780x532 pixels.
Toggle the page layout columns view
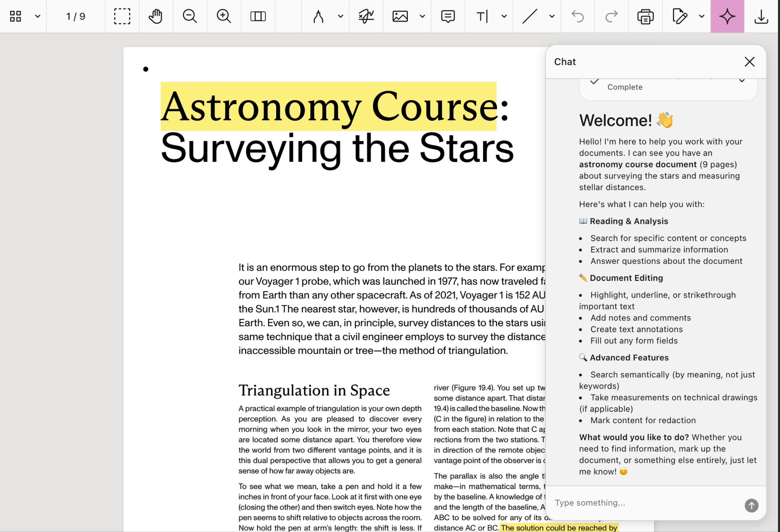point(258,16)
